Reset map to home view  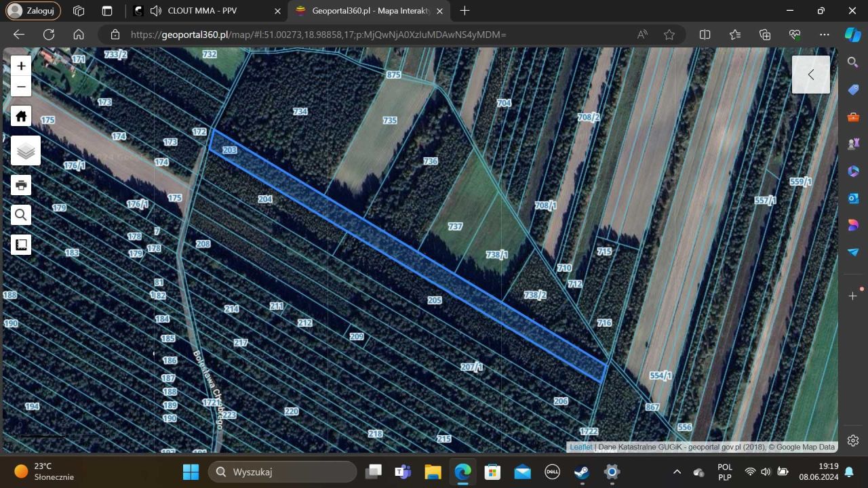point(21,117)
